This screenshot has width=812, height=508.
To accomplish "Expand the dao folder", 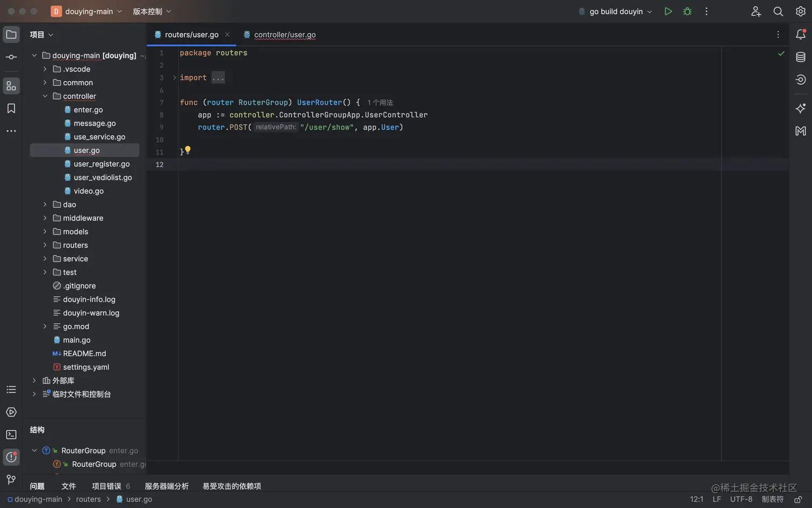I will (45, 205).
